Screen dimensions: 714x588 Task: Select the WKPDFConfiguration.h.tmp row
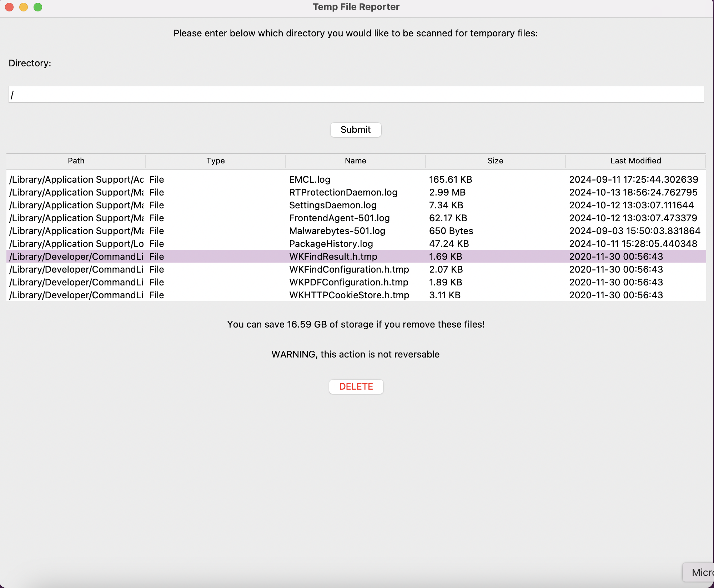[356, 282]
